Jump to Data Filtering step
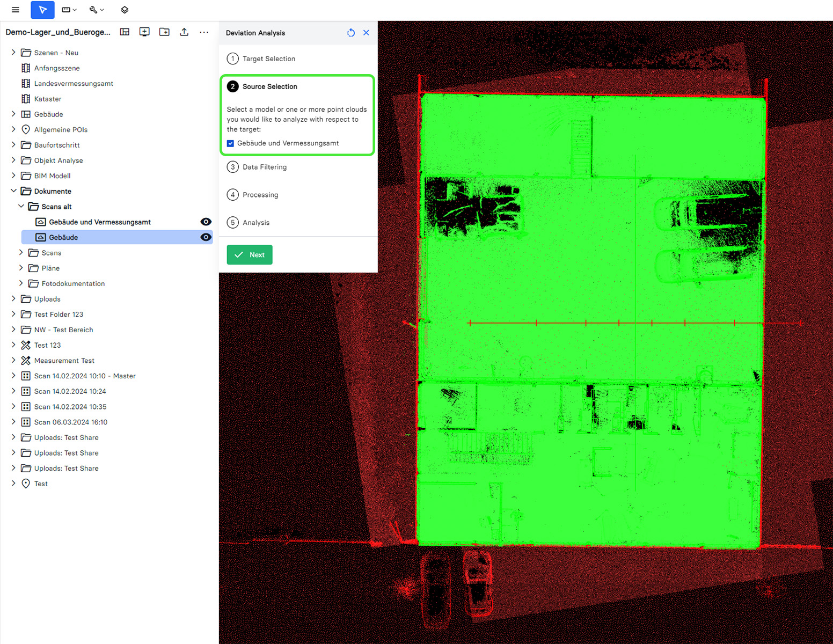The width and height of the screenshot is (833, 644). point(264,167)
